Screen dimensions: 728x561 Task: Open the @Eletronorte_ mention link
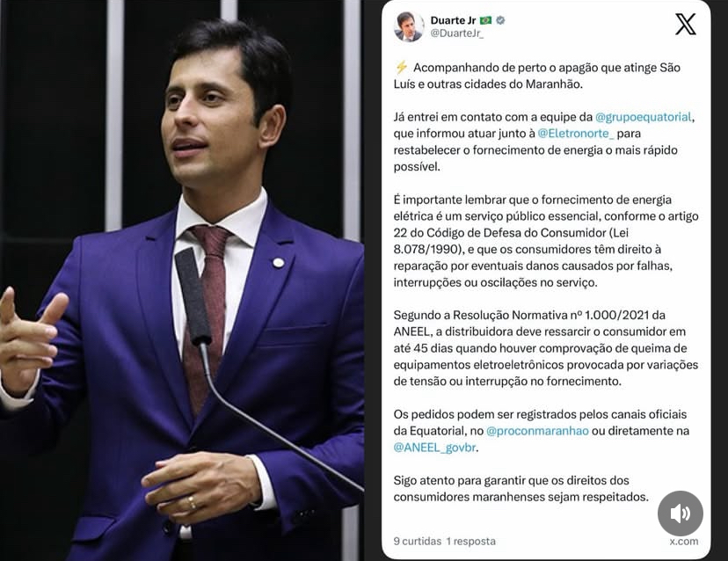tap(575, 134)
